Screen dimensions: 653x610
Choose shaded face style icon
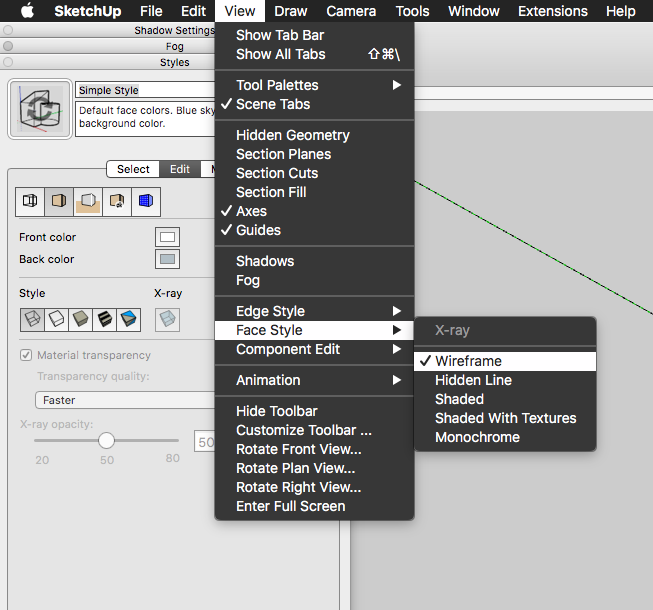coord(80,320)
